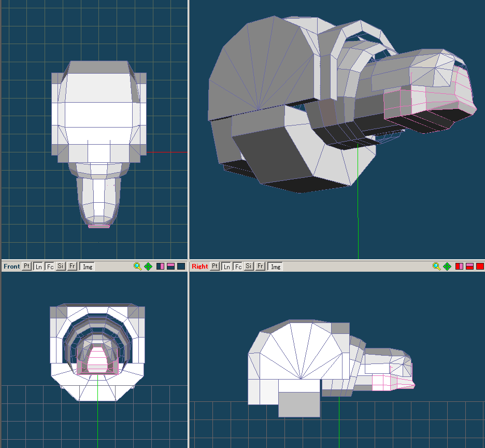The width and height of the screenshot is (485, 448).
Task: Select vertical split layout icon in Front toolbar
Action: click(161, 267)
